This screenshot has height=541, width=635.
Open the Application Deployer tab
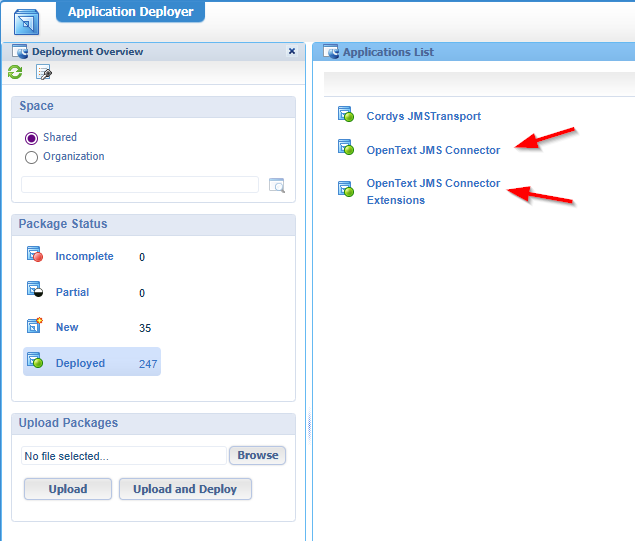(x=131, y=12)
